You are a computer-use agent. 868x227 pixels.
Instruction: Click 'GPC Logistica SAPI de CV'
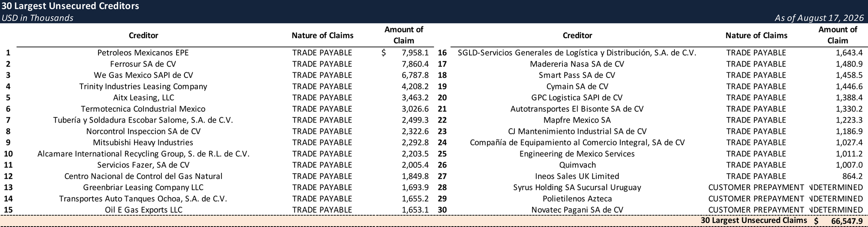click(577, 98)
